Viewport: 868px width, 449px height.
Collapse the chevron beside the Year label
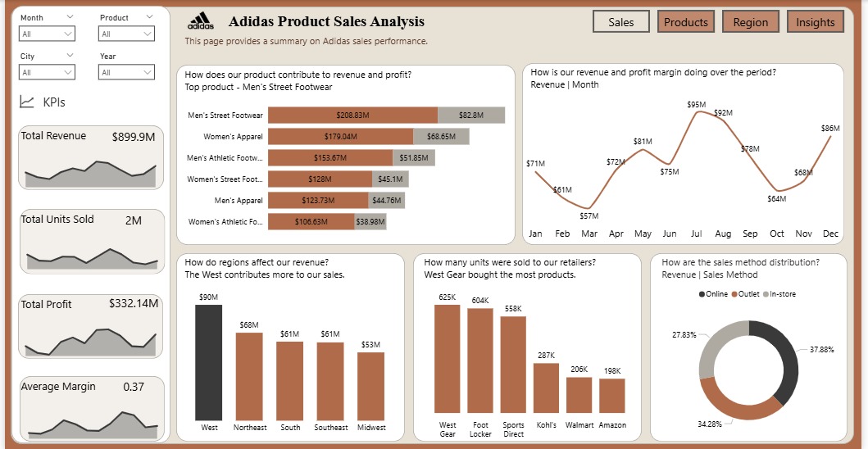point(147,56)
